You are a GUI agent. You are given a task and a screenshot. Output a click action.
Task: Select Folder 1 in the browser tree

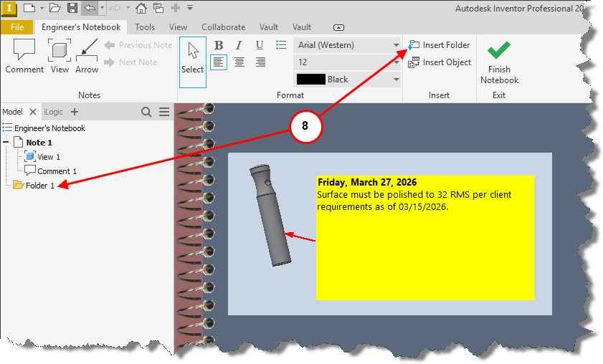40,186
